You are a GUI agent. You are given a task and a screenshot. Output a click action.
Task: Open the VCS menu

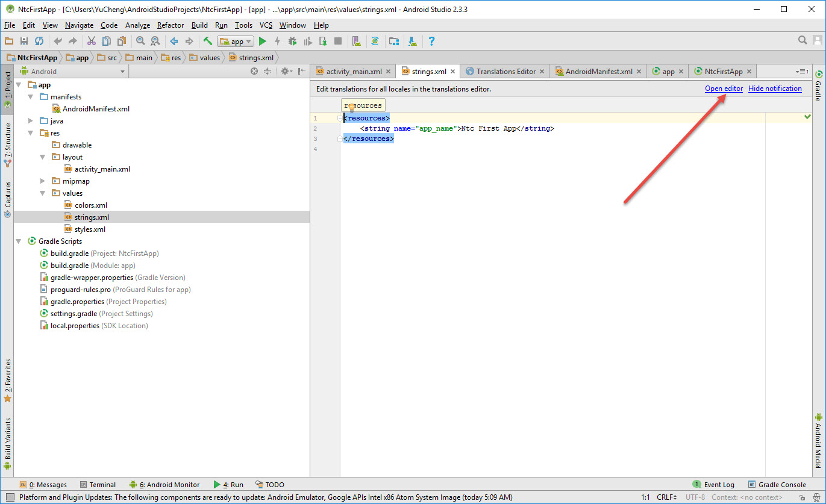pos(266,25)
